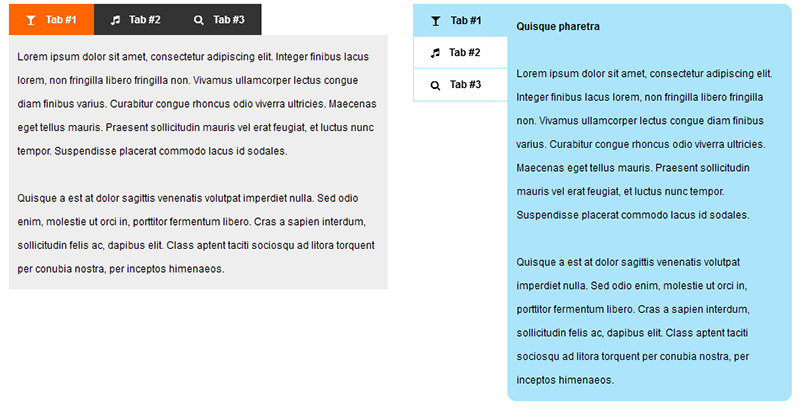Click 'inceptos himenaeos.' last line in blue panel
Image resolution: width=800 pixels, height=410 pixels.
click(x=565, y=380)
